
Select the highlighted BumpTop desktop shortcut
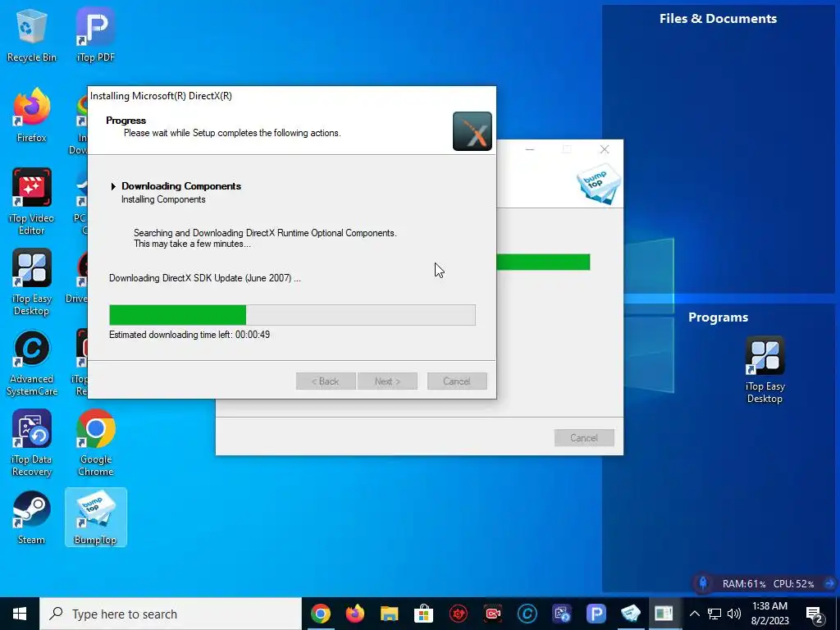coord(95,518)
